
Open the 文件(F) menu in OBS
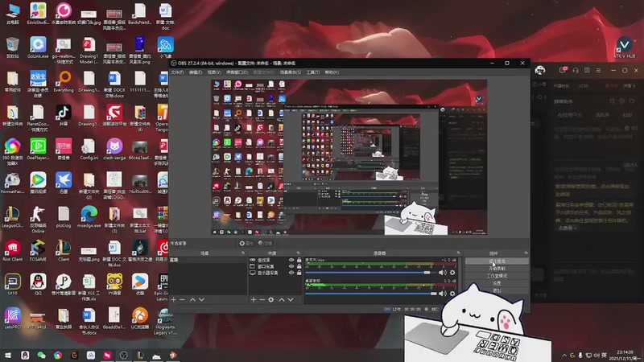[177, 72]
